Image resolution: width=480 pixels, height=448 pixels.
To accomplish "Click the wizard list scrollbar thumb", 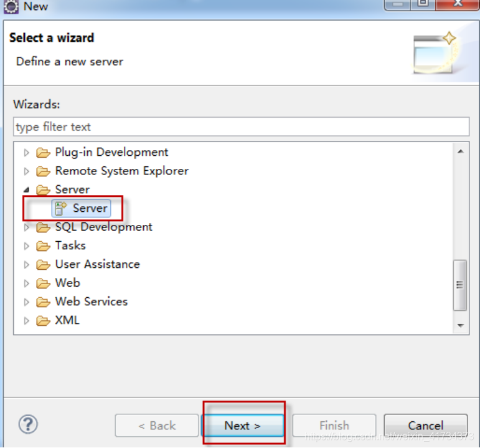I will tap(460, 285).
